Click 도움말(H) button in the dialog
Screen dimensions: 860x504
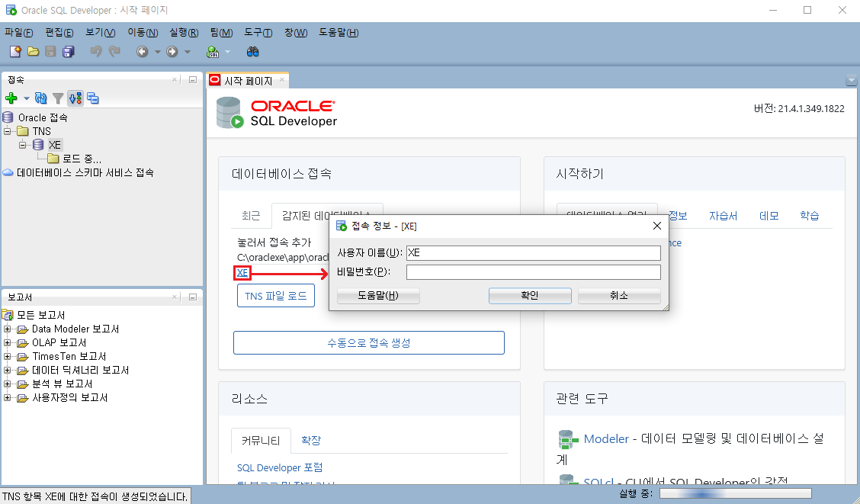(x=378, y=296)
